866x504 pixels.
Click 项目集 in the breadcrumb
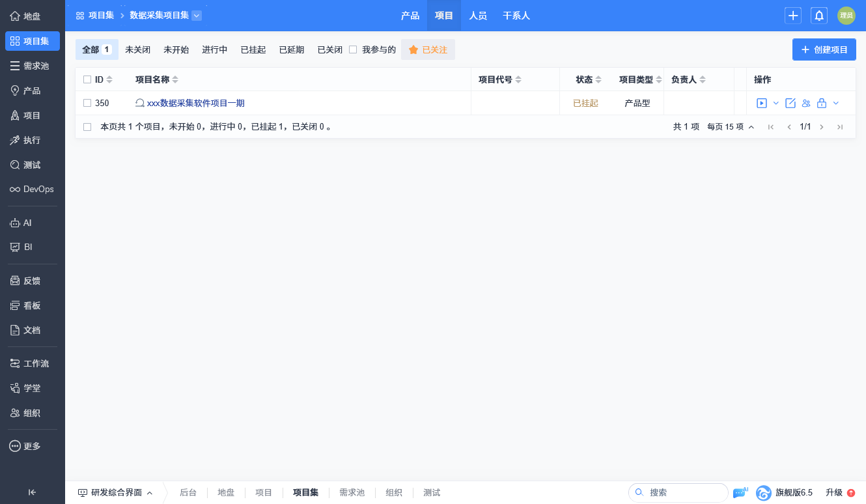pos(101,16)
